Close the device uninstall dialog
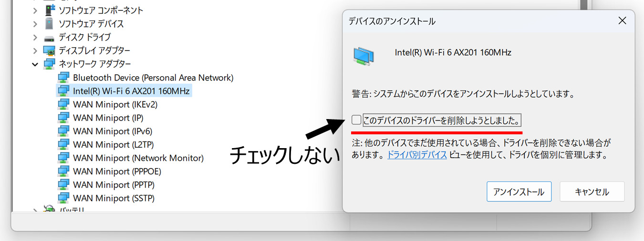The width and height of the screenshot is (644, 241). coord(622,21)
